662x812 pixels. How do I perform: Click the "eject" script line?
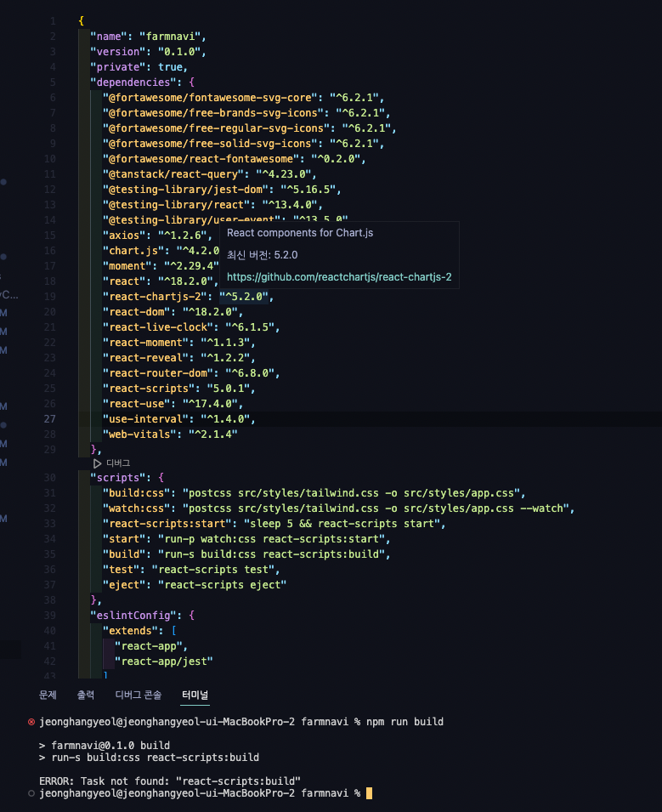(194, 585)
